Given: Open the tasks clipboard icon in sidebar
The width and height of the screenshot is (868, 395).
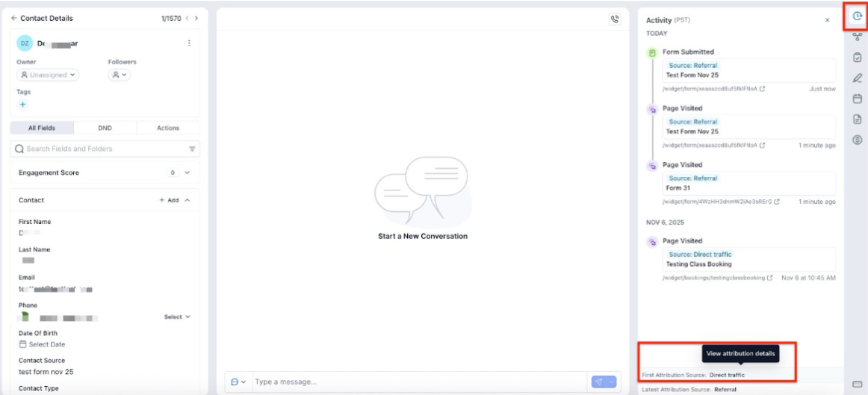Looking at the screenshot, I should pos(857,57).
